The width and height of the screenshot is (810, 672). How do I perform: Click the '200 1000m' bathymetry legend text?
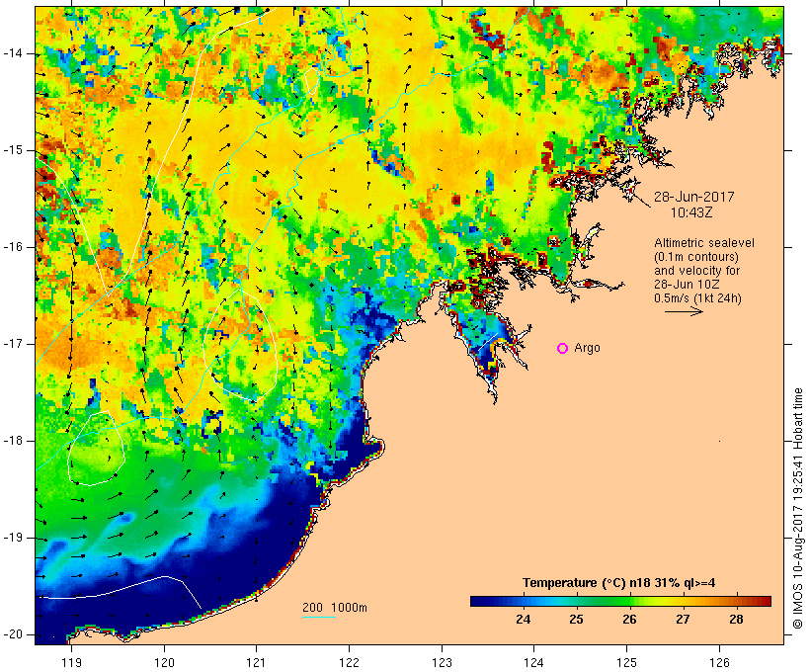(335, 608)
